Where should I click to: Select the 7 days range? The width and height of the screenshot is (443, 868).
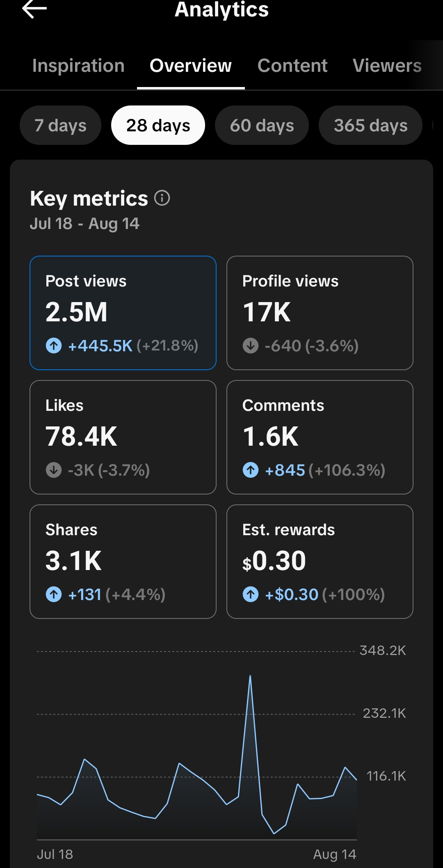coord(60,125)
